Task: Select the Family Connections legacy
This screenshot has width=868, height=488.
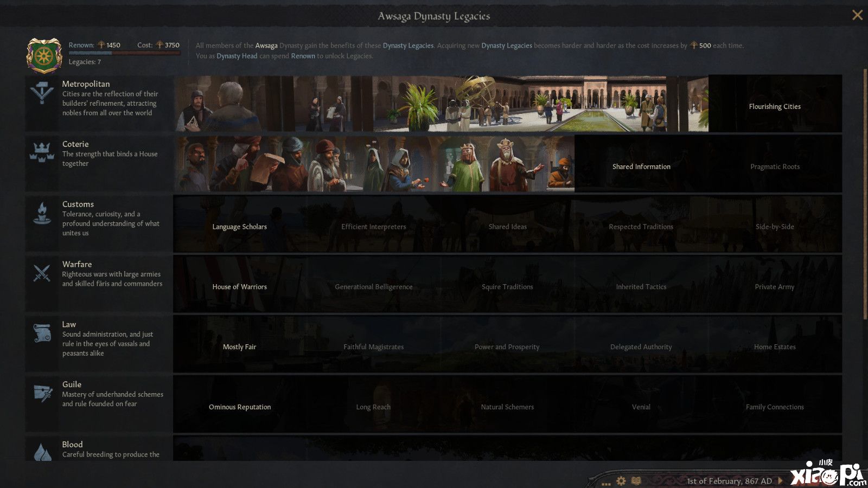Action: [775, 404]
